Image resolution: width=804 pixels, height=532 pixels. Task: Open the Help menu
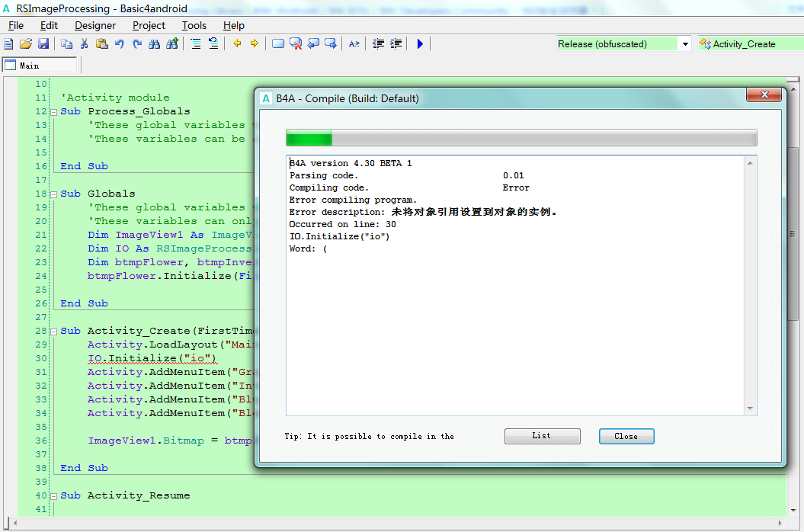234,26
